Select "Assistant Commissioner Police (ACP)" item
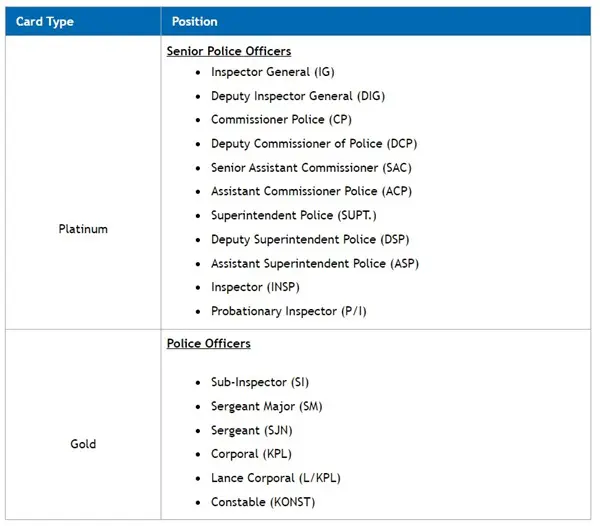 [311, 191]
